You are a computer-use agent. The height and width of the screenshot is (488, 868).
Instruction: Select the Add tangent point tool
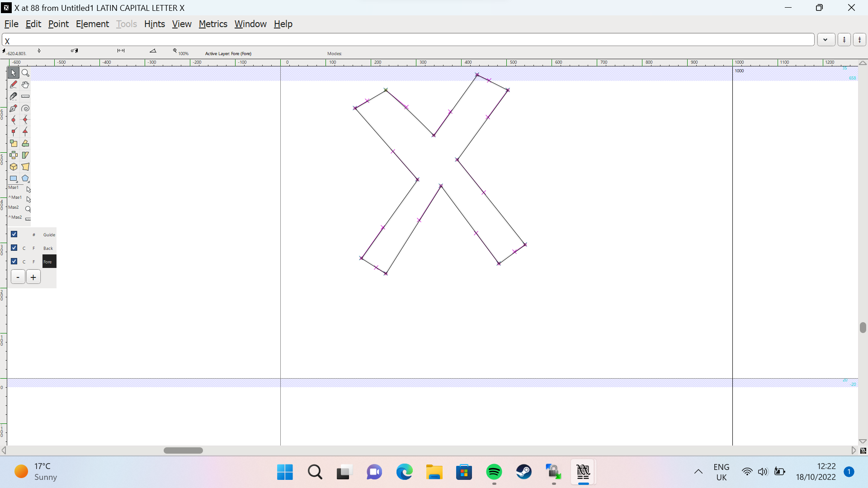click(25, 131)
